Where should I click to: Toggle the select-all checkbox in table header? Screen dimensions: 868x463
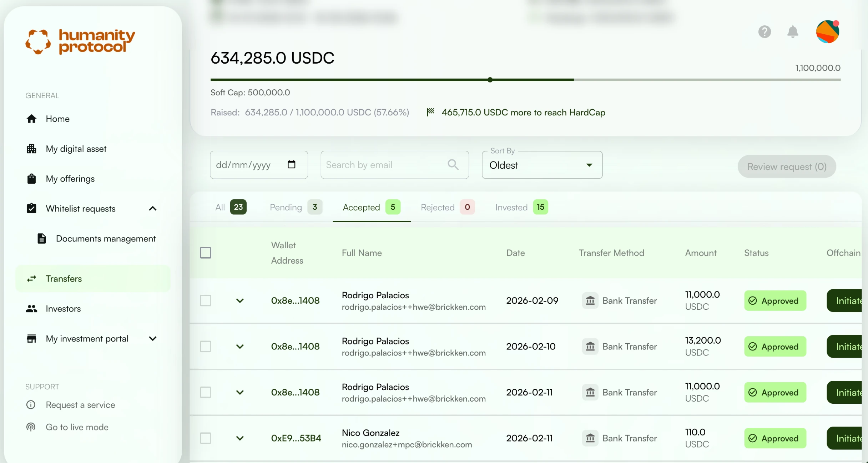click(206, 253)
